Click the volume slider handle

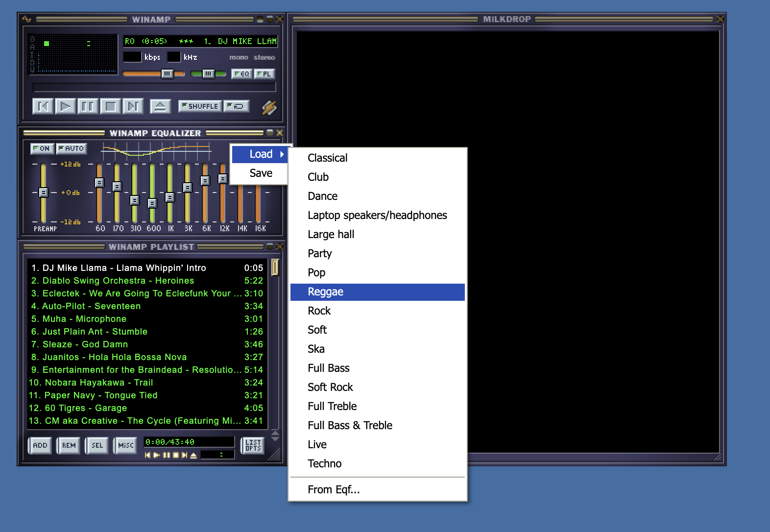pos(167,74)
